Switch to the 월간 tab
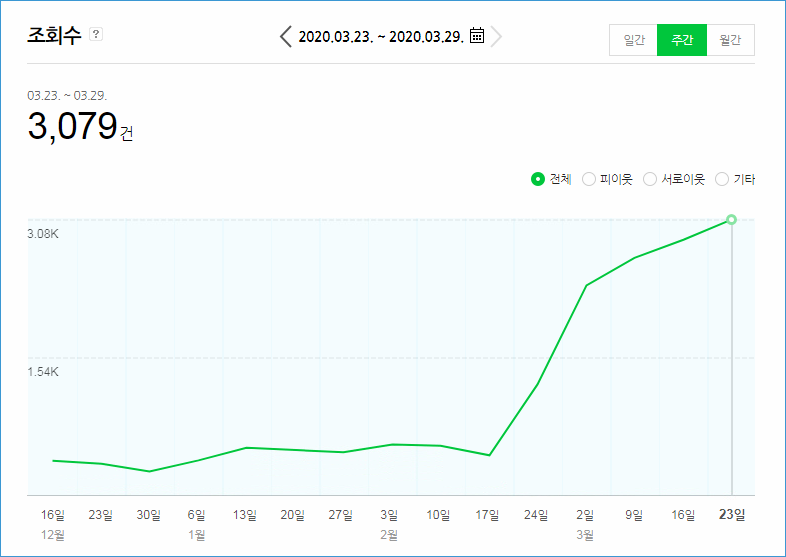This screenshot has width=786, height=557. click(x=730, y=40)
